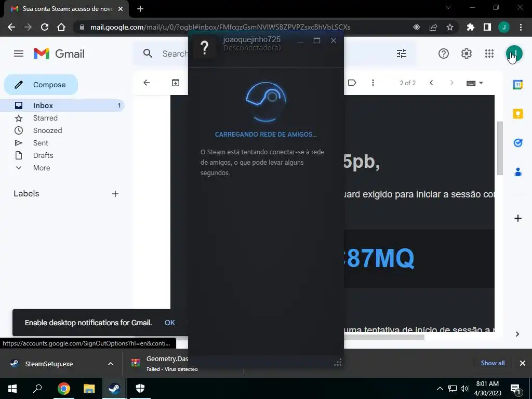Expand More folders list
The height and width of the screenshot is (399, 532).
point(62,168)
